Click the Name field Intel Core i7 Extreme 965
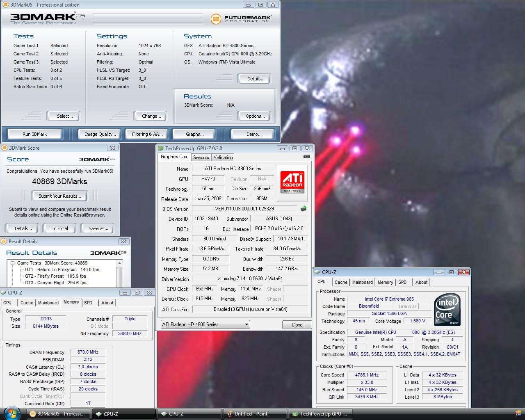This screenshot has width=525, height=420. pos(389,299)
